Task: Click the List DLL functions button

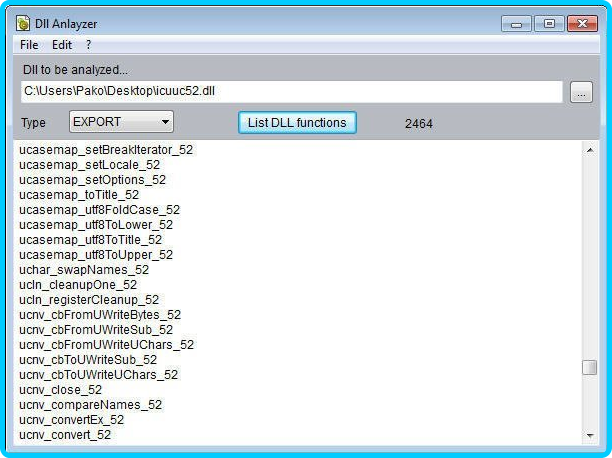Action: (297, 123)
